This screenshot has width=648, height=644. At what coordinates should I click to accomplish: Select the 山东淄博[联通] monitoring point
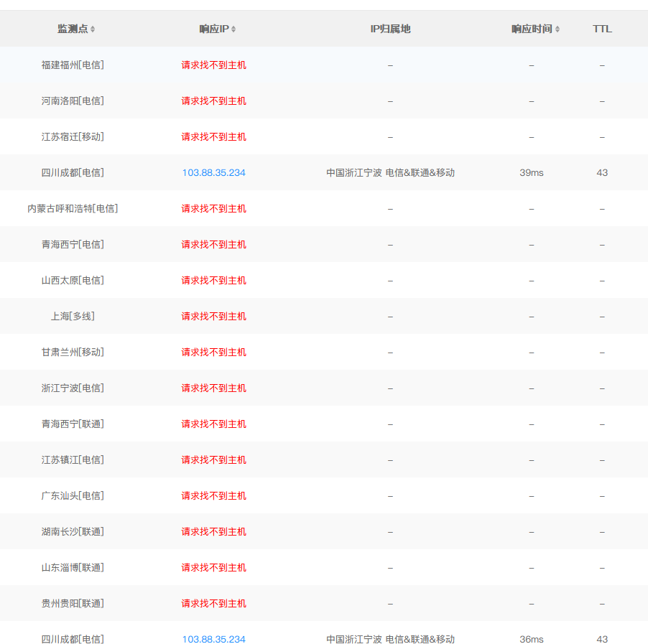pos(73,567)
